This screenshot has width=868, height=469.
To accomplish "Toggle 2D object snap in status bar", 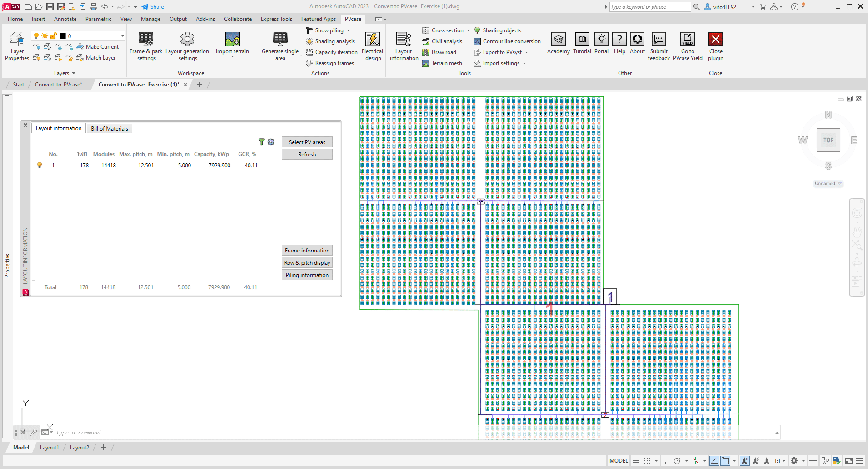I will pyautogui.click(x=726, y=461).
